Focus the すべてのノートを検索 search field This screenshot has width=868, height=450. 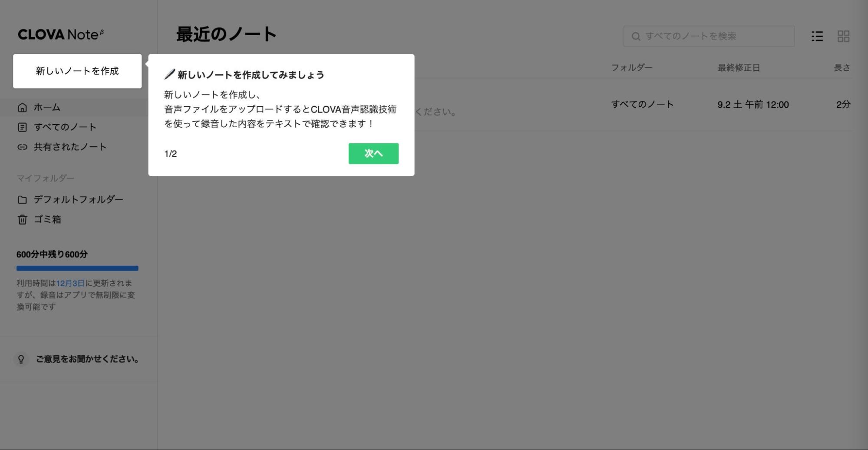click(709, 36)
